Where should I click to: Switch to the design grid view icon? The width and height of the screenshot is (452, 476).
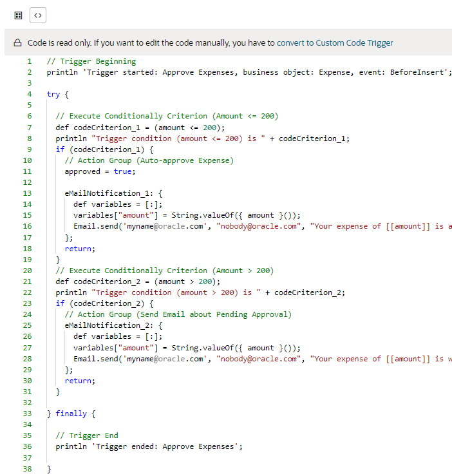point(18,15)
